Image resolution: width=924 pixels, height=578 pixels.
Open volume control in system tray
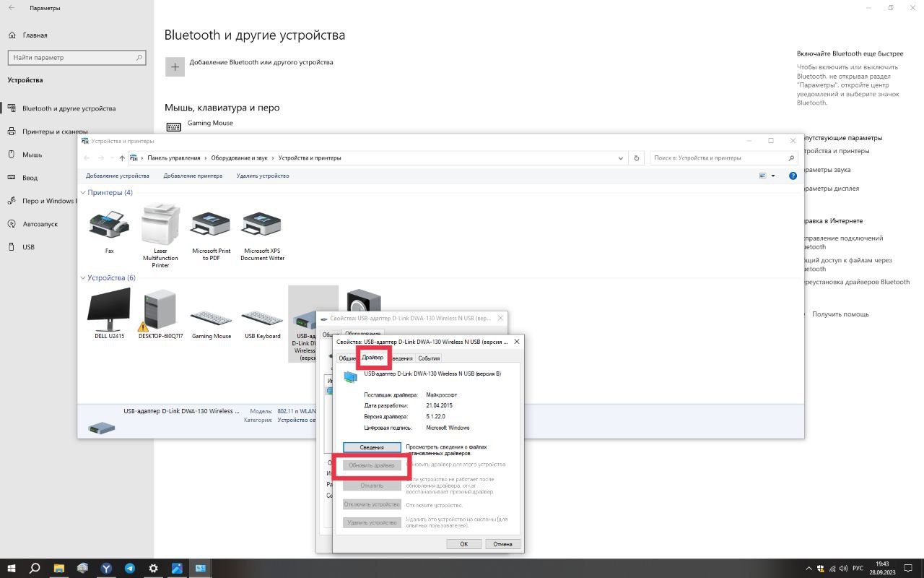click(845, 569)
